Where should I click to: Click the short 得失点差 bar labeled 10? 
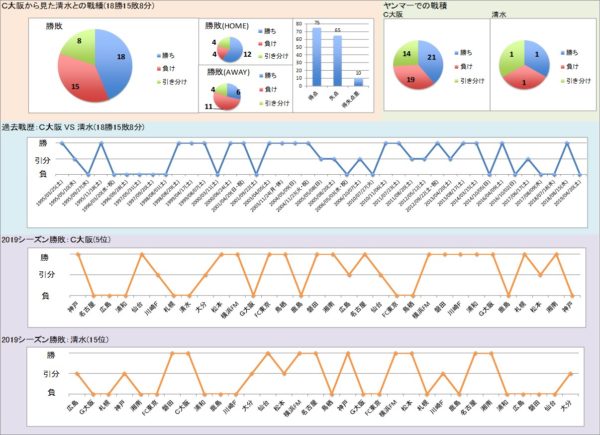[x=359, y=81]
